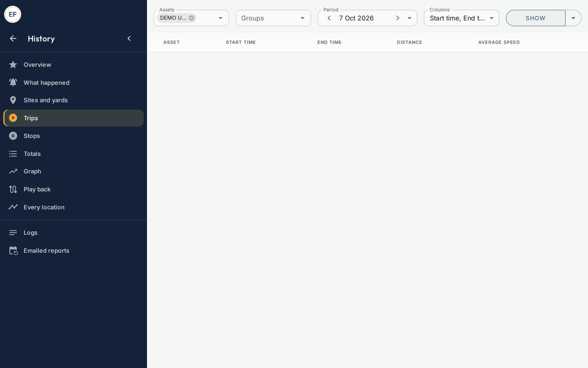Click the Trips play icon
The image size is (588, 368).
[x=13, y=118]
